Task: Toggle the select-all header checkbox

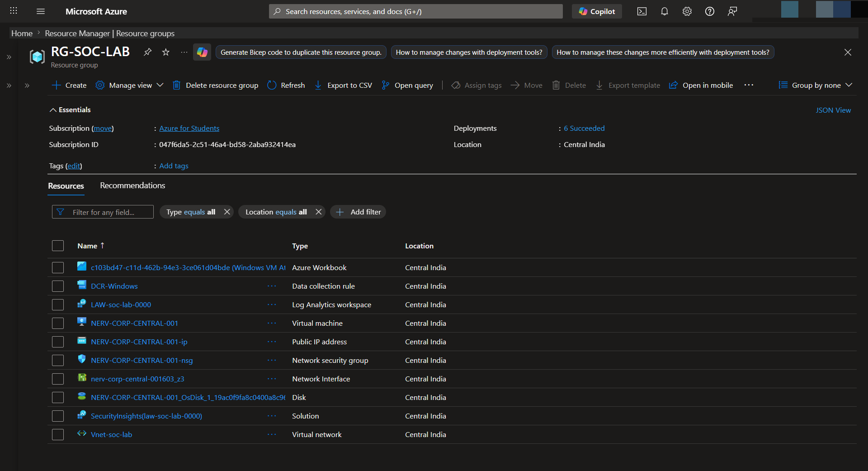Action: pos(58,246)
